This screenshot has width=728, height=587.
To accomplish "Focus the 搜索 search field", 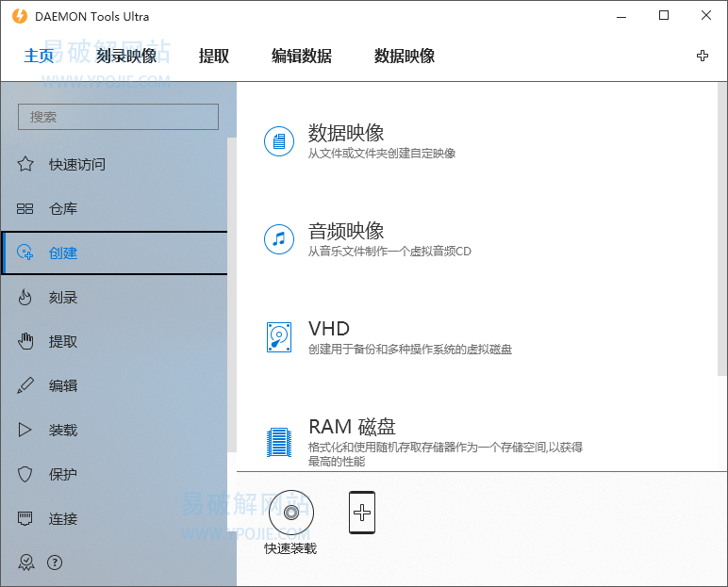I will pyautogui.click(x=118, y=117).
